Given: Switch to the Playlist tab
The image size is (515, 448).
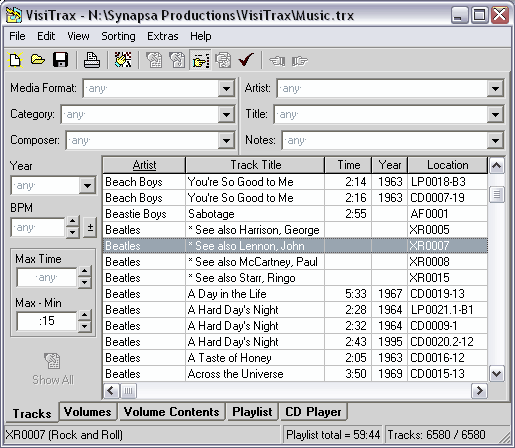Looking at the screenshot, I should [x=252, y=412].
